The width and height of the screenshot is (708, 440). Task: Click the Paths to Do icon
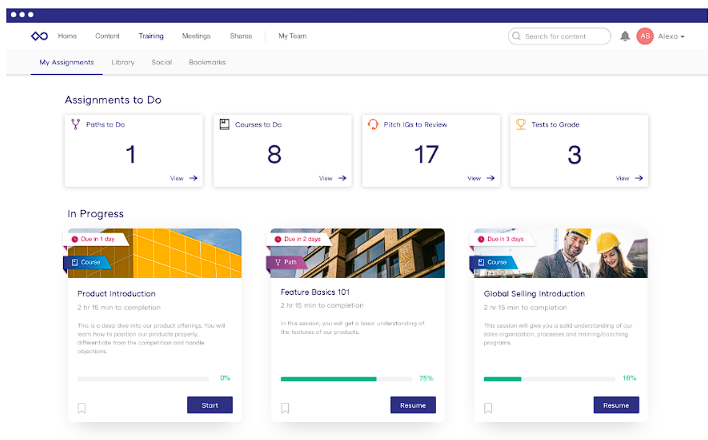coord(74,125)
